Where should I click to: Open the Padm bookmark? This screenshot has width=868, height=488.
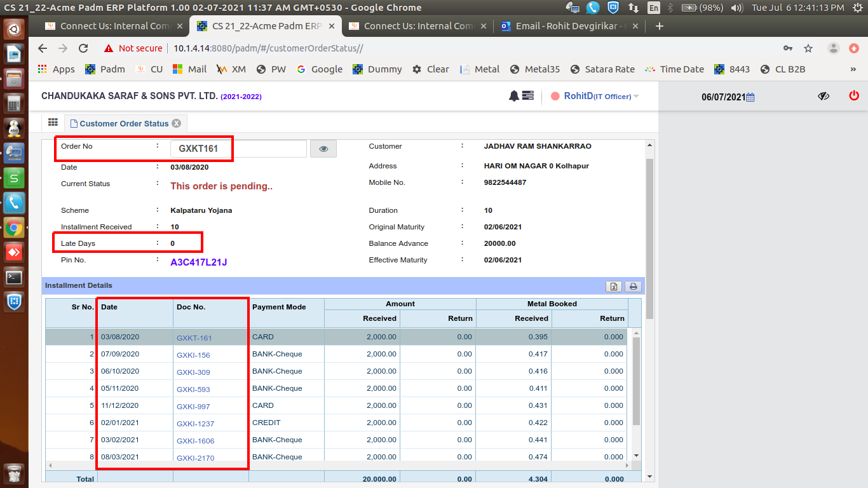pyautogui.click(x=105, y=69)
